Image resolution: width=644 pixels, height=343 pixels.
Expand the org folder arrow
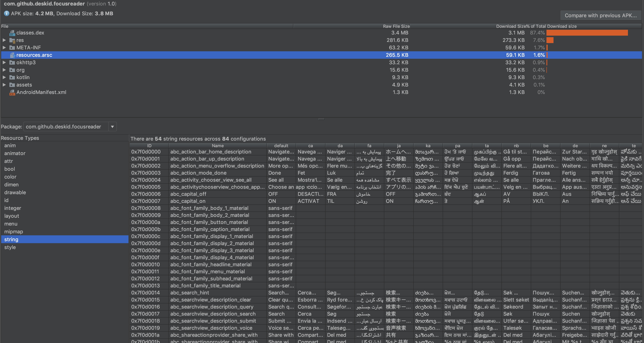click(4, 70)
